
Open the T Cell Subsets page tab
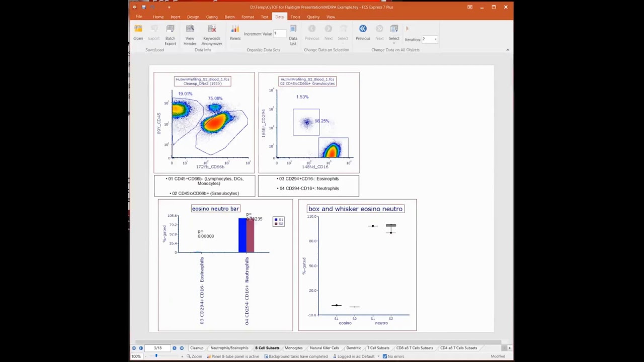378,348
